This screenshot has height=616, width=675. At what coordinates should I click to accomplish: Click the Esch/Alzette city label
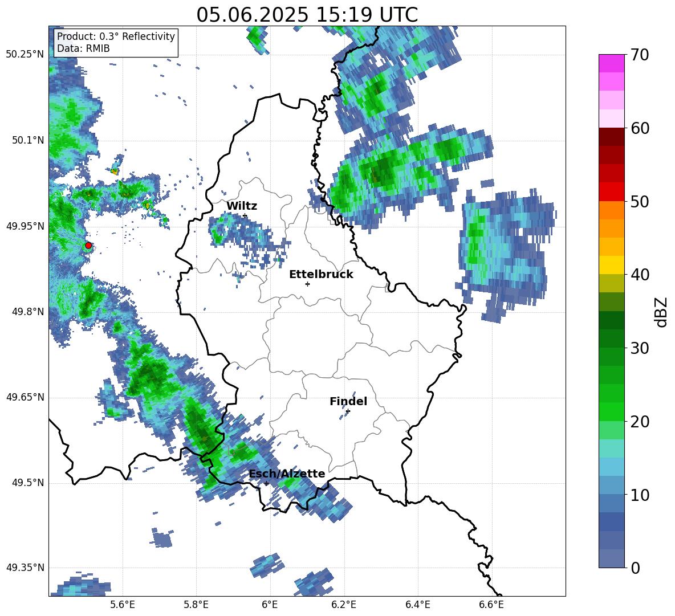pyautogui.click(x=287, y=474)
